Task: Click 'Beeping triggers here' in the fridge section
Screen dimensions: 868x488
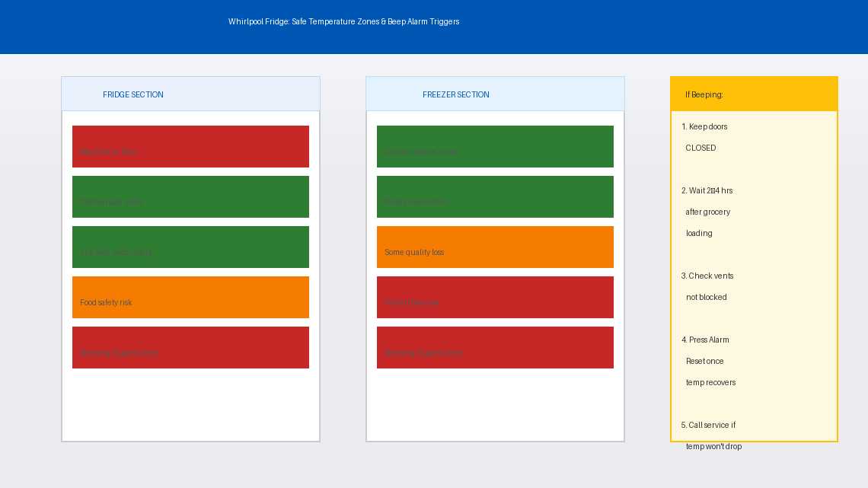Action: tap(190, 347)
